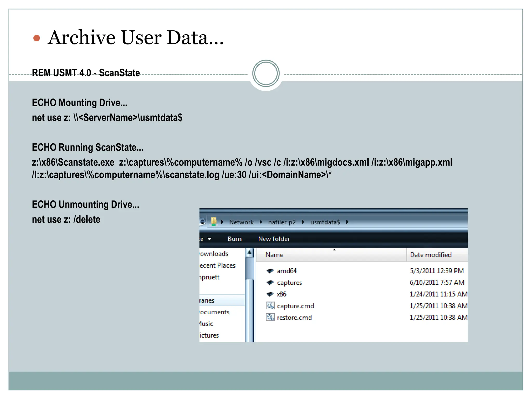
Task: Click the Burn toolbar command
Action: (x=235, y=239)
